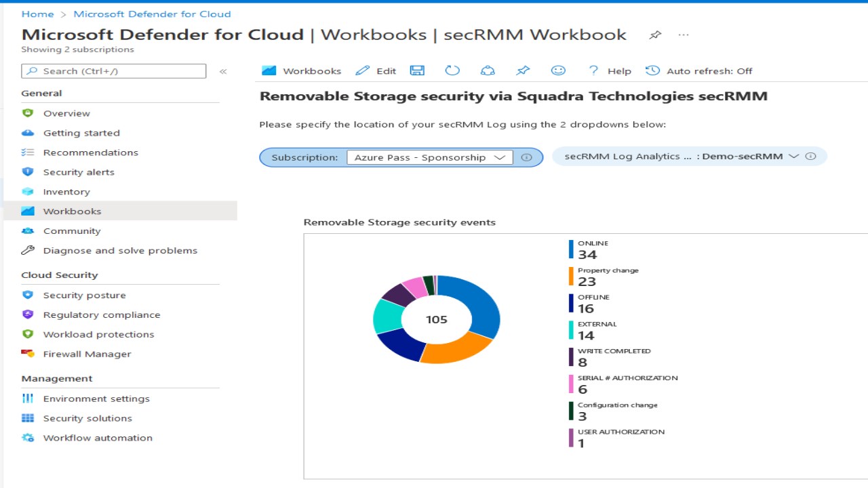The height and width of the screenshot is (488, 868).
Task: Collapse the left sidebar with double chevron
Action: point(223,71)
